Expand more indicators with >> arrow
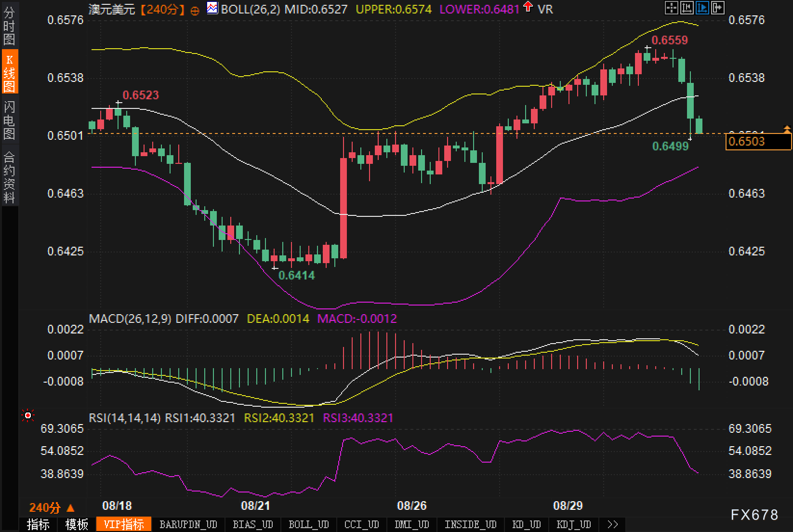The height and width of the screenshot is (532, 793). 612,524
